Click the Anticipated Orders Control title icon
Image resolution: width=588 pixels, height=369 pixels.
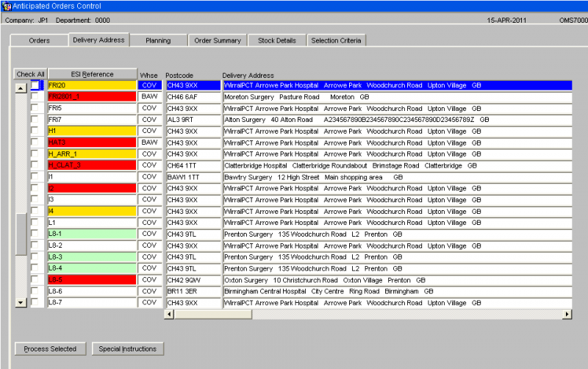pyautogui.click(x=7, y=6)
